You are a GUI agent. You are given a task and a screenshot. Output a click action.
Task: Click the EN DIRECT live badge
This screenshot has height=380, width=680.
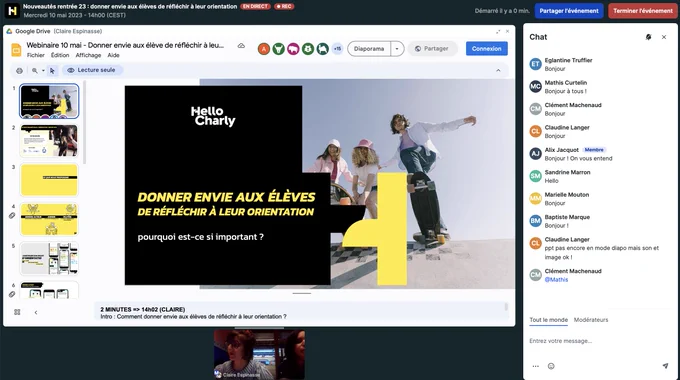(x=255, y=7)
